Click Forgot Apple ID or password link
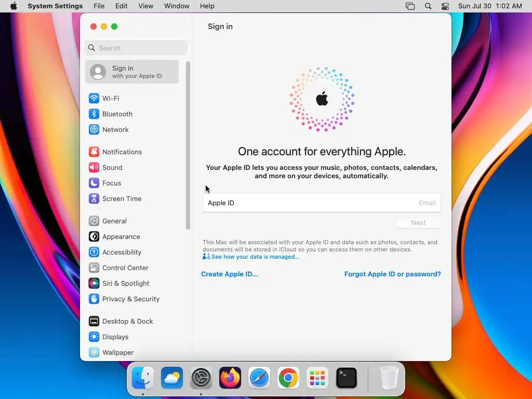532x399 pixels. [393, 274]
